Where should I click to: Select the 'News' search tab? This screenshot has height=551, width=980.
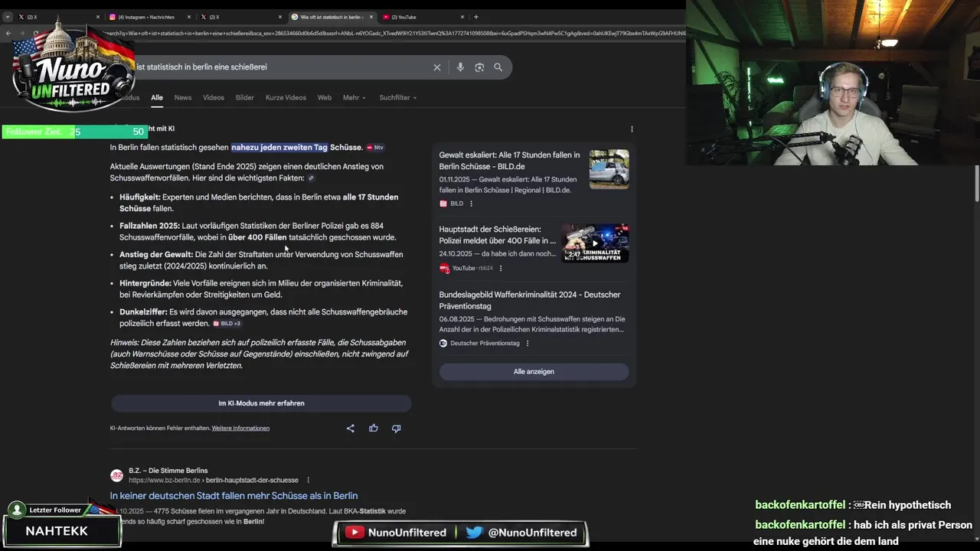(x=183, y=98)
